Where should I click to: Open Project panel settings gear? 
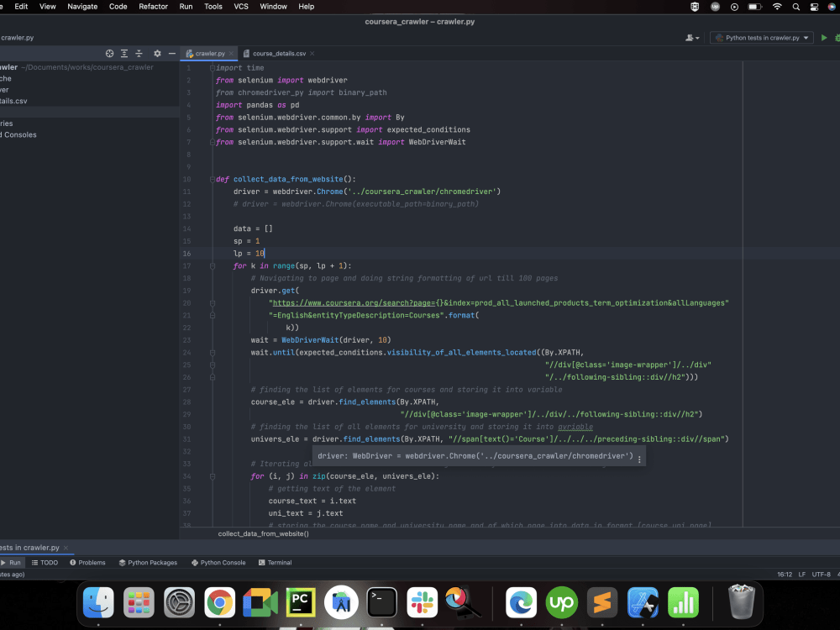click(157, 53)
